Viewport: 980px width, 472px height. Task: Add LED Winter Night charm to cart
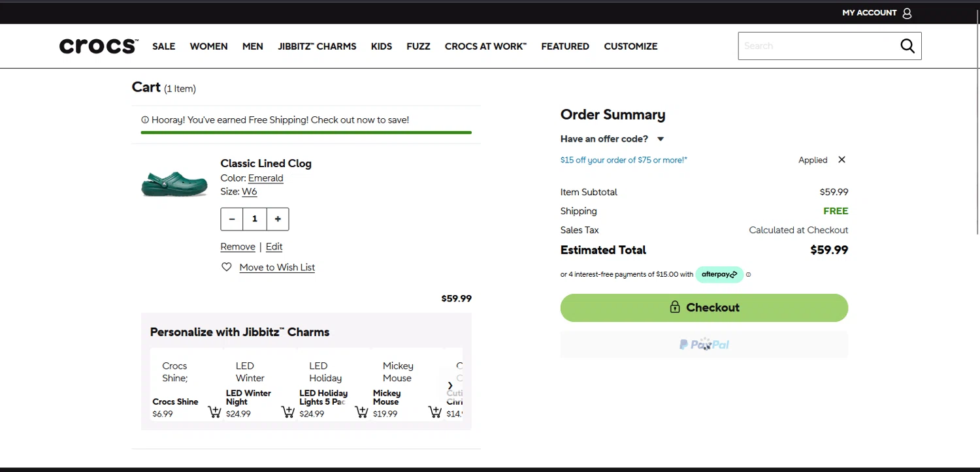(x=287, y=412)
